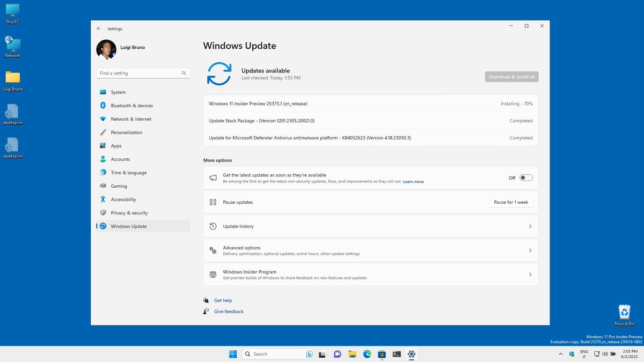
Task: Click the Windows Insider Program icon
Action: (x=213, y=275)
